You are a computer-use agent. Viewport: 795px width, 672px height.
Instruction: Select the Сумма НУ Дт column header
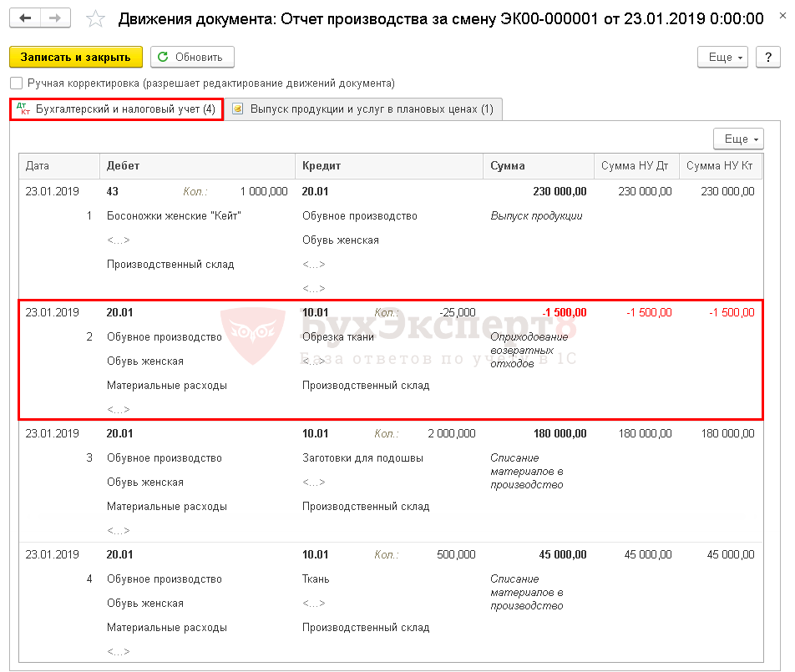click(x=635, y=166)
